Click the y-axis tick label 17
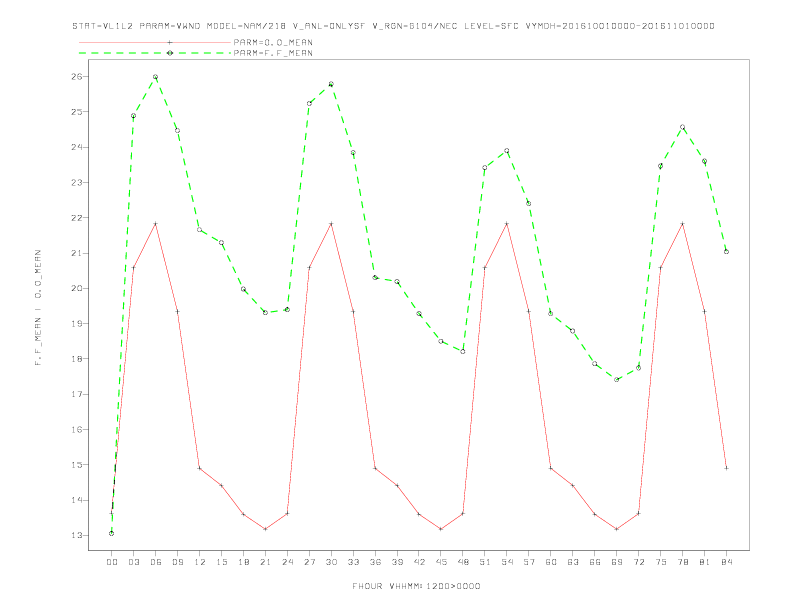 click(x=77, y=394)
